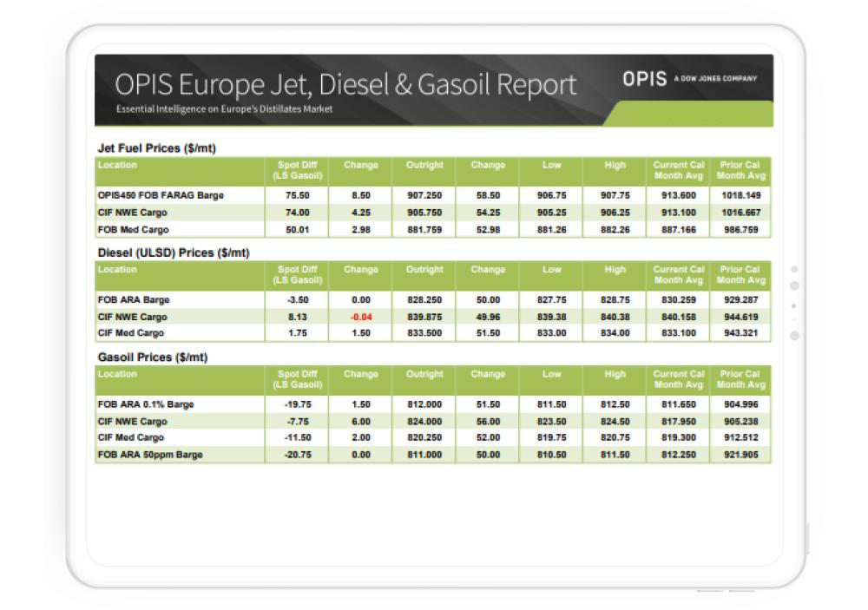Click the spot diff value '-7.75'
The image size is (868, 610).
tap(298, 422)
